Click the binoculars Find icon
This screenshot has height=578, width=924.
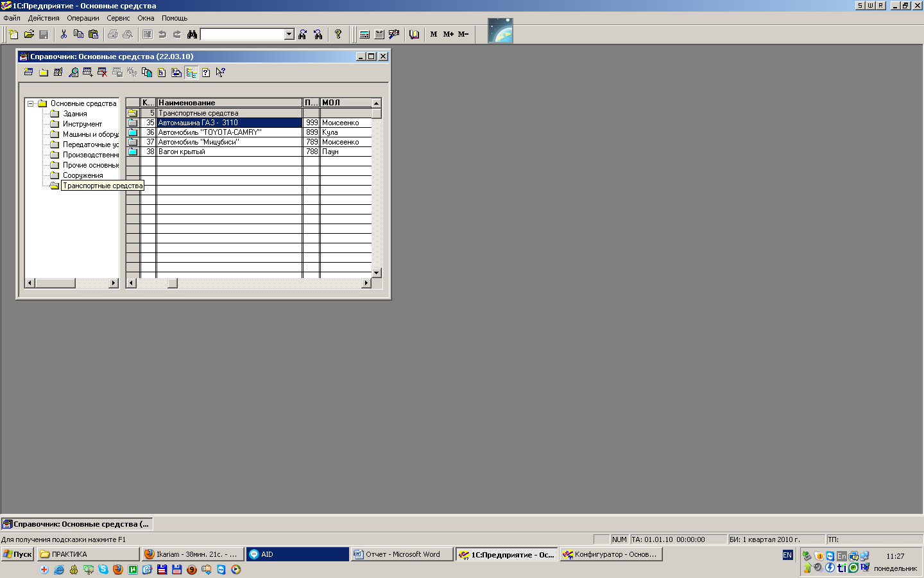[x=192, y=34]
